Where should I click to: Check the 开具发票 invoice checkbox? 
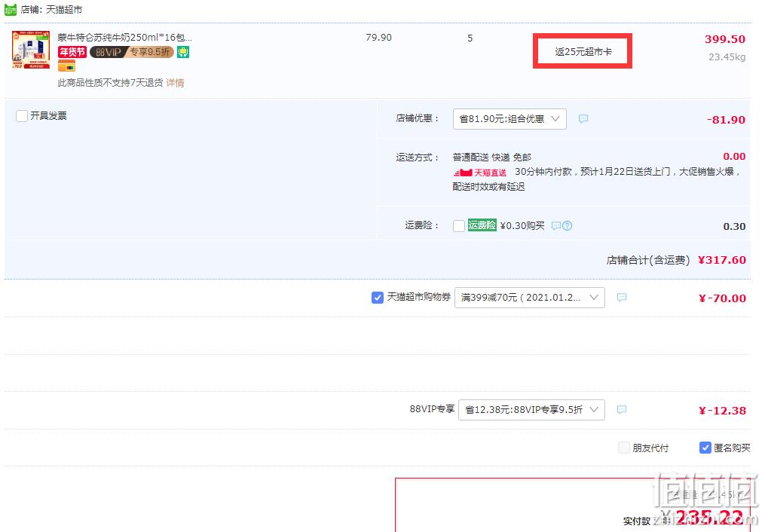click(x=22, y=116)
